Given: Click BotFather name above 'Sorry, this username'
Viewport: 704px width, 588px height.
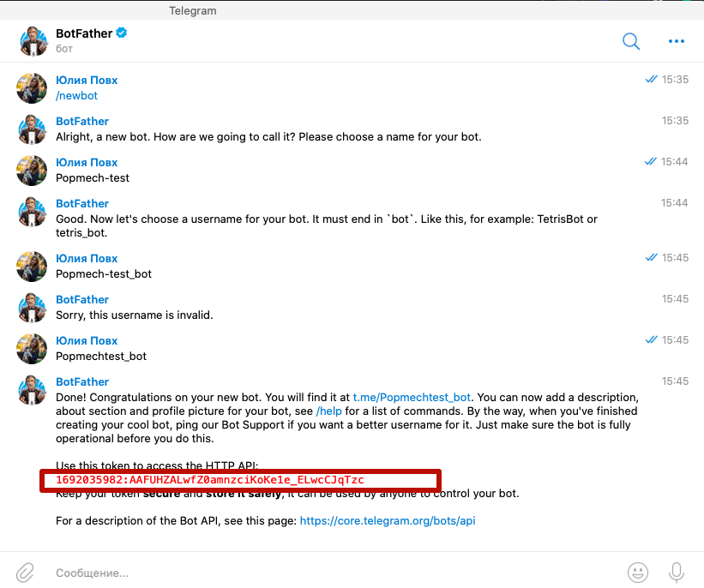Looking at the screenshot, I should (x=82, y=299).
